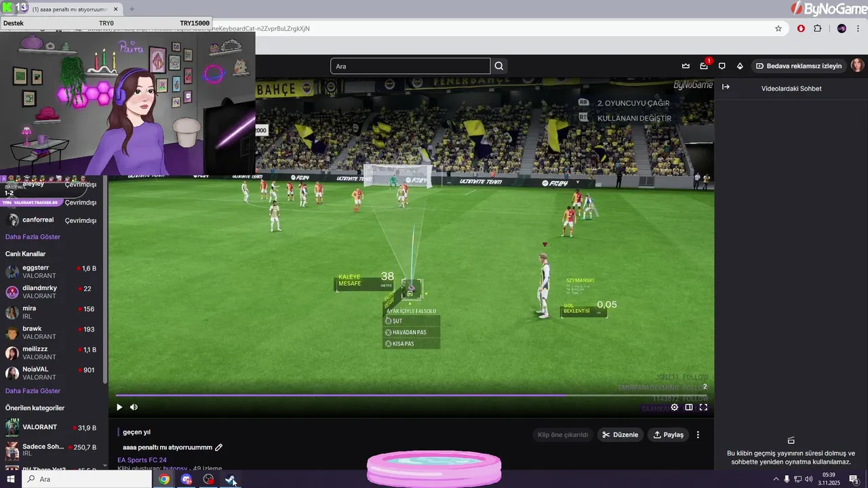Click first Daha Fazla Göster link
Viewport: 868px width, 488px height.
(x=33, y=237)
